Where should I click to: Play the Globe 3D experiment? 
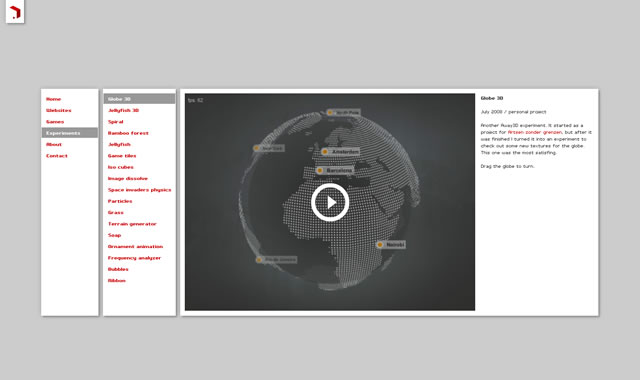tap(330, 202)
